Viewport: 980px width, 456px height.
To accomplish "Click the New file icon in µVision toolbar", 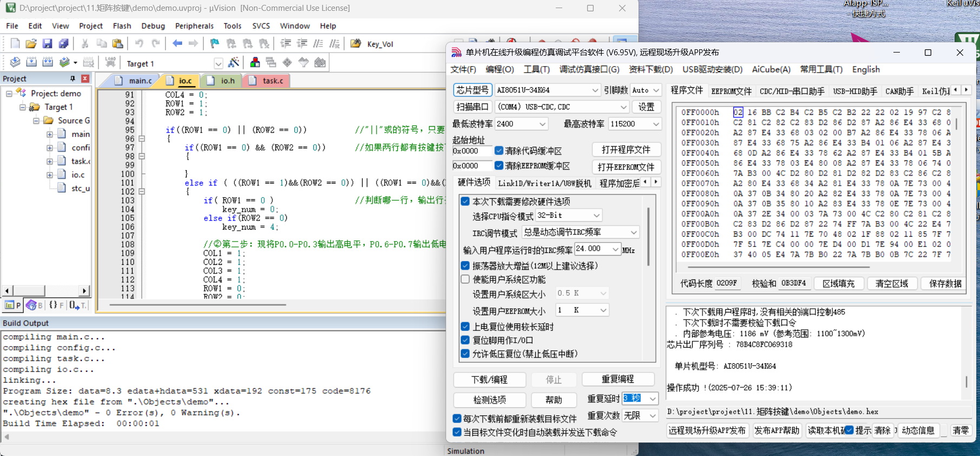I will click(15, 43).
